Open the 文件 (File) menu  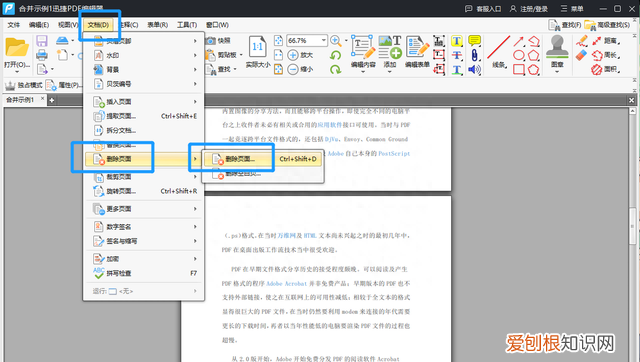[x=13, y=25]
